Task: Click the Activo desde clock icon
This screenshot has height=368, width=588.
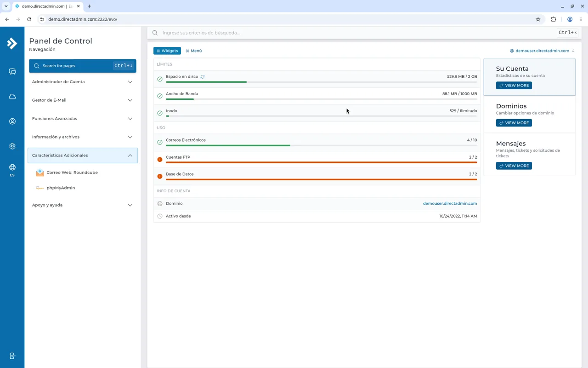Action: [x=160, y=216]
